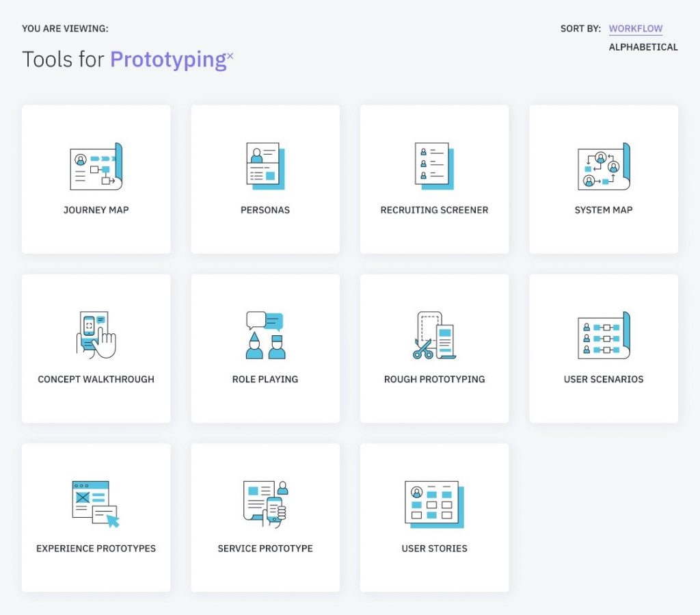Click the USER SCENARIOS label
This screenshot has height=615, width=700.
click(604, 379)
